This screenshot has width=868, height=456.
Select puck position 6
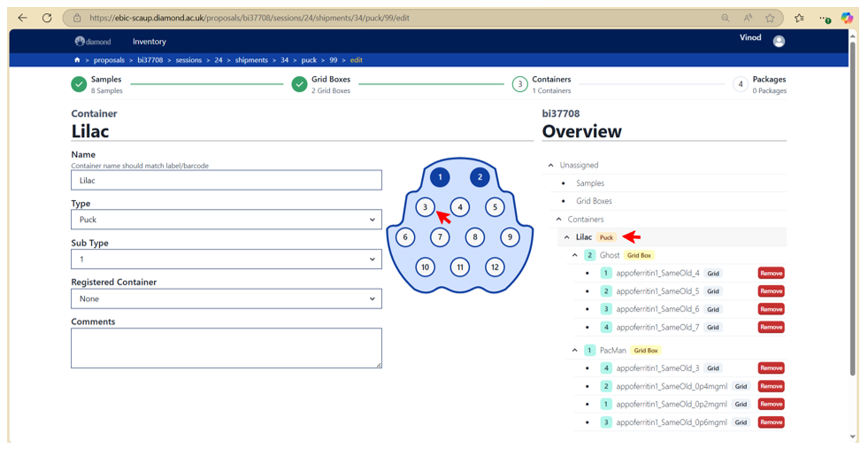pyautogui.click(x=405, y=237)
